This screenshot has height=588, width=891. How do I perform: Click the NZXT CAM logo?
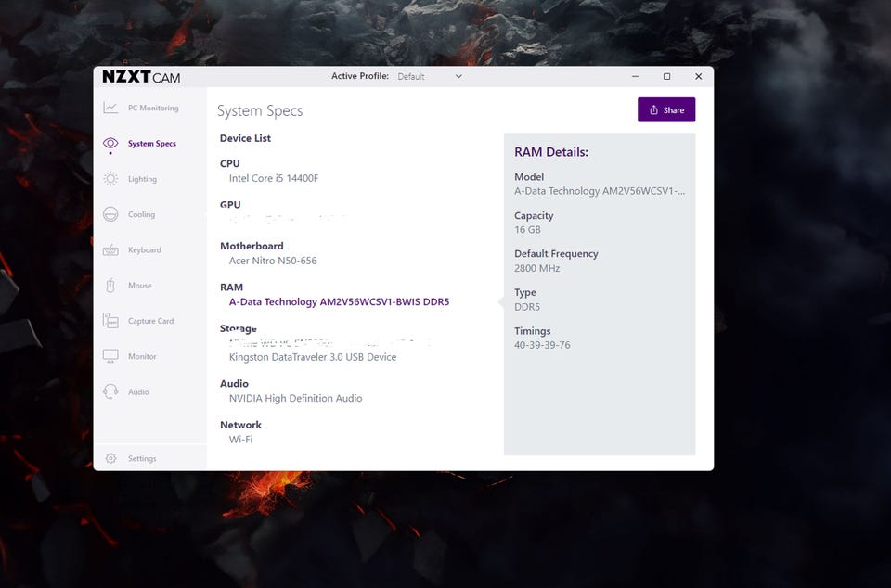141,77
